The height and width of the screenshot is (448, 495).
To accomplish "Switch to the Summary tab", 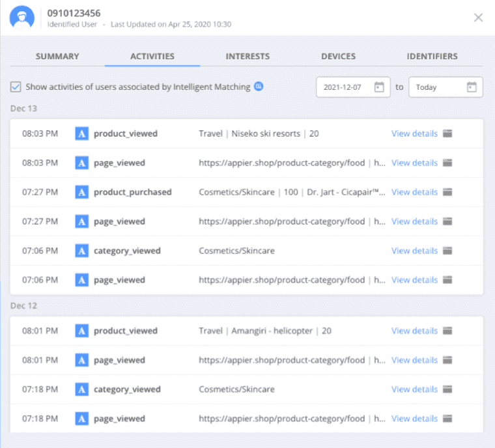I will [x=57, y=56].
